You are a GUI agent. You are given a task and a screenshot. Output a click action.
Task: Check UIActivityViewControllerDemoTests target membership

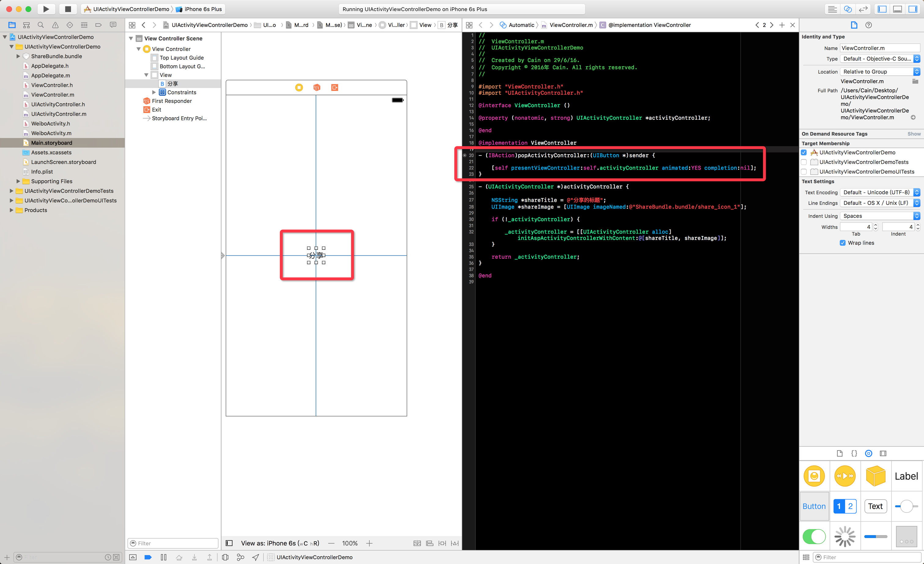804,162
